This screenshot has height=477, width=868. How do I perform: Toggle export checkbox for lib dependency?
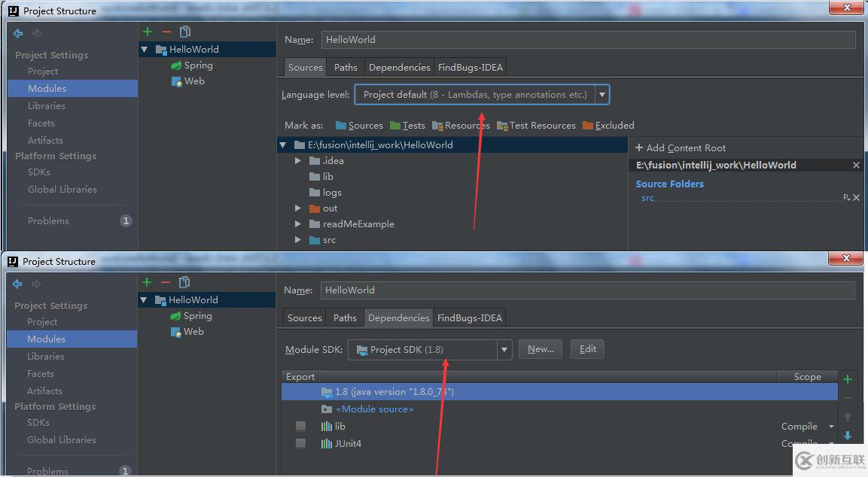coord(300,426)
